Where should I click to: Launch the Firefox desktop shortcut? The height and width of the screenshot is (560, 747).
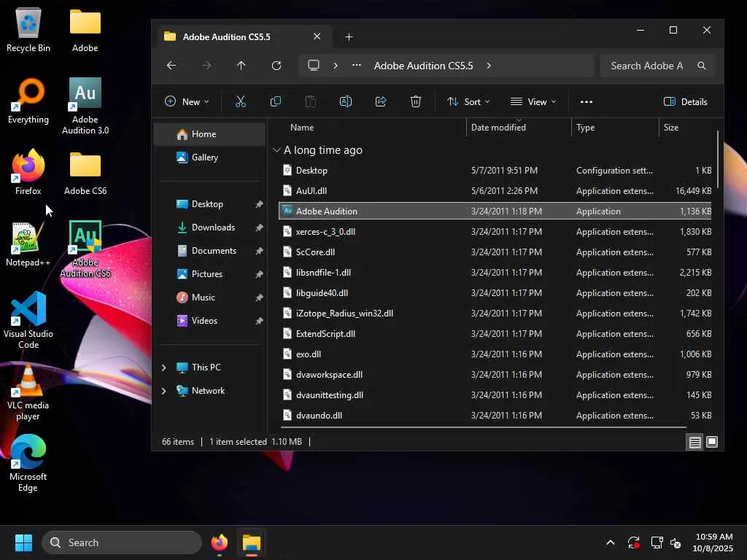[28, 172]
